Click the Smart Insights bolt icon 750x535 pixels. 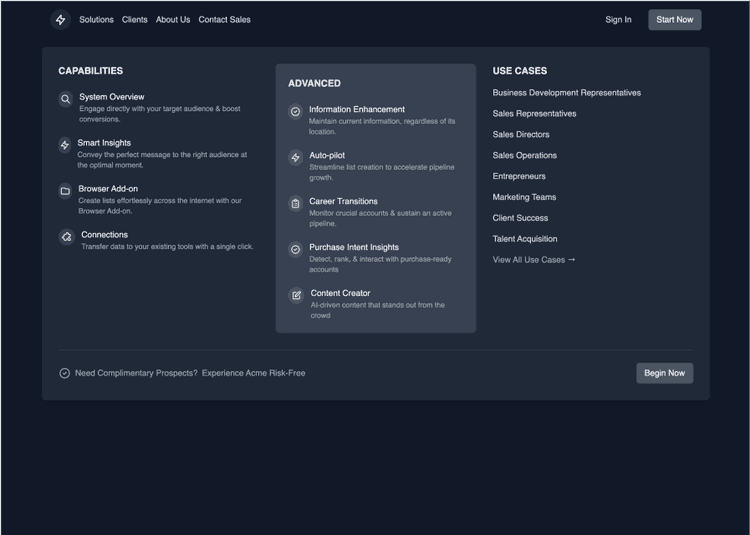click(65, 145)
